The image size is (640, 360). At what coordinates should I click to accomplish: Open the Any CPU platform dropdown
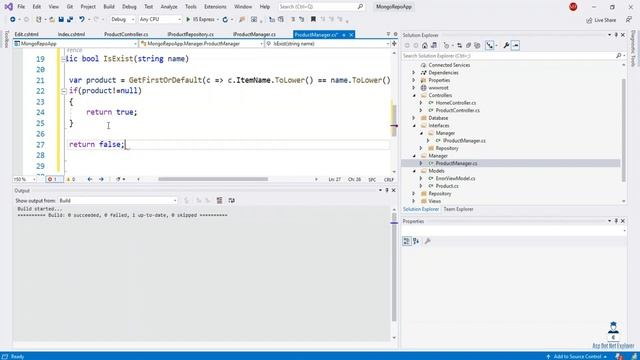pos(160,19)
